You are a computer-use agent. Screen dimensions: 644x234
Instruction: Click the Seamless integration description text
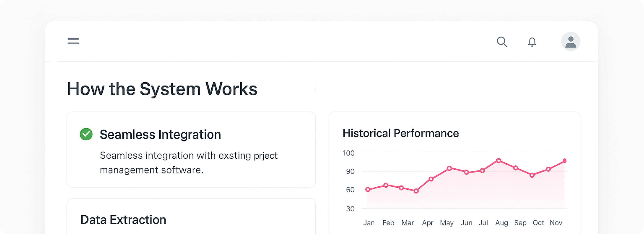click(189, 162)
